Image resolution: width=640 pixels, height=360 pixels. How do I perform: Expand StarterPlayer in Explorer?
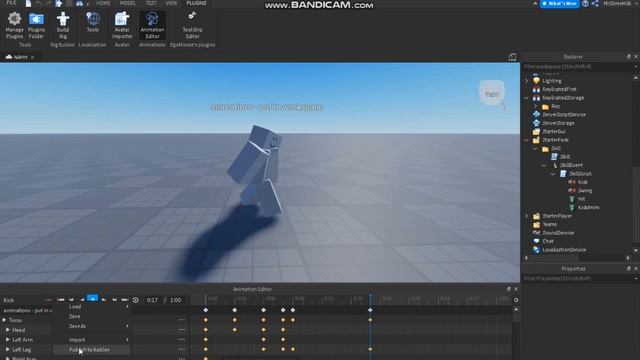coord(527,216)
